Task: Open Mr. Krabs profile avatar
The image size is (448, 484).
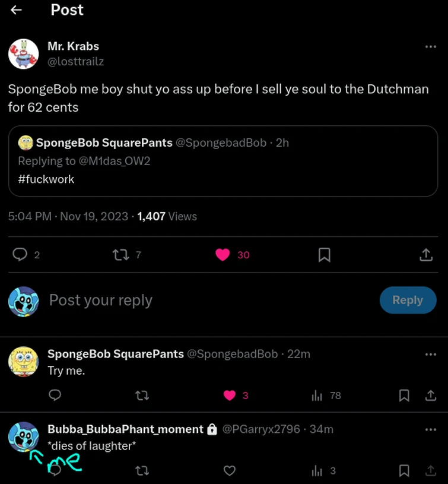Action: click(23, 53)
